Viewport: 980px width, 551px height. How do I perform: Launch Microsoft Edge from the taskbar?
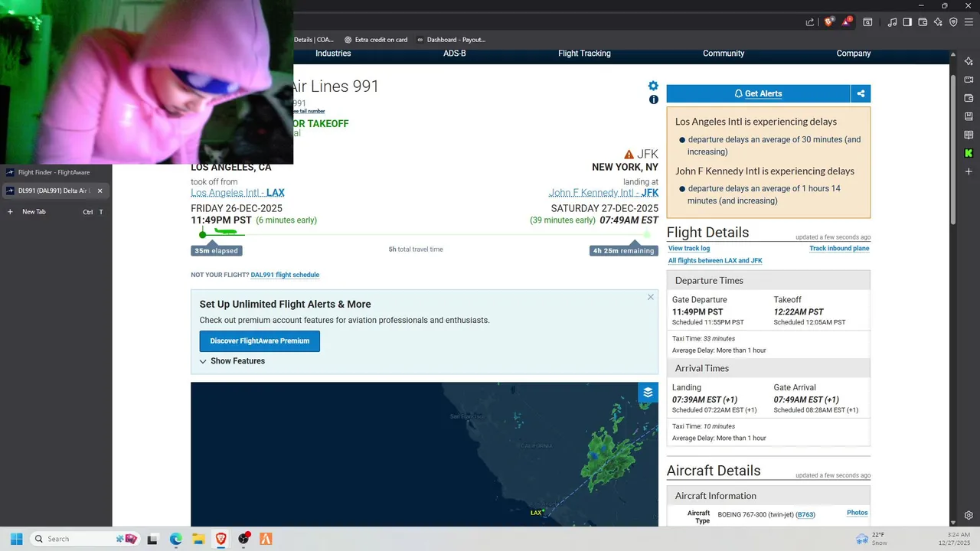[x=175, y=539]
